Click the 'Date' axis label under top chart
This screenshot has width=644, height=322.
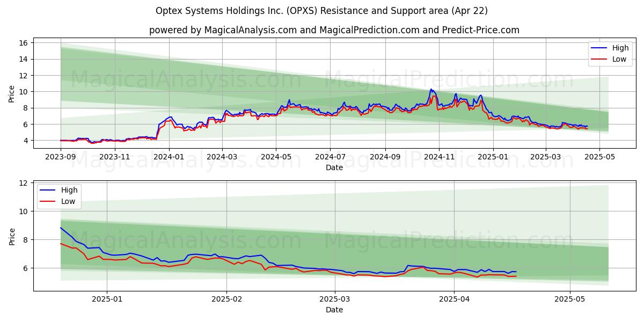pos(334,167)
